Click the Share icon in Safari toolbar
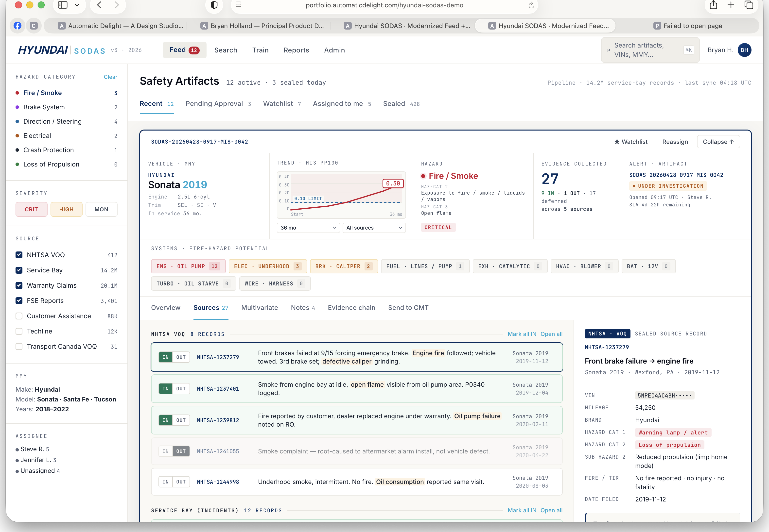Screen dimensions: 769x532 point(713,5)
